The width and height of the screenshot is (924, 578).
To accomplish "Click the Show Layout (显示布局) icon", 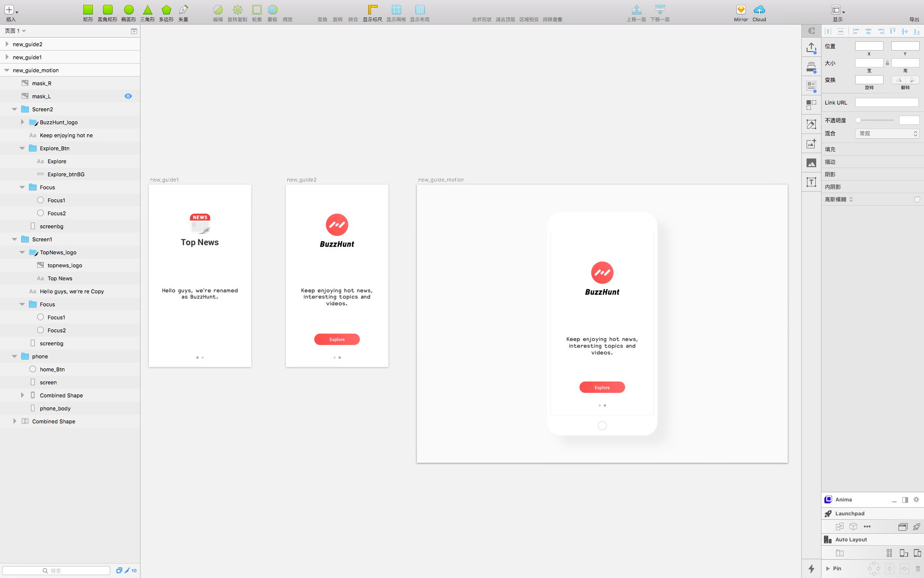I will point(420,10).
